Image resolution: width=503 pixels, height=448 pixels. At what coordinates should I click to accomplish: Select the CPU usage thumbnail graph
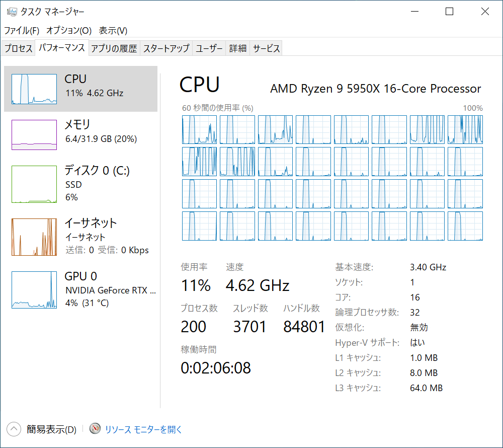(x=34, y=89)
